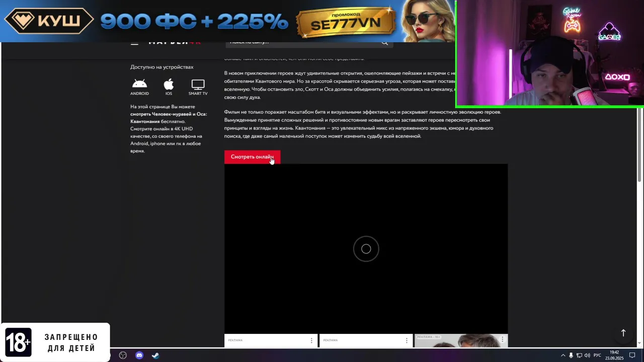Click the КУШ logo in the top banner
644x362 pixels.
[49, 21]
